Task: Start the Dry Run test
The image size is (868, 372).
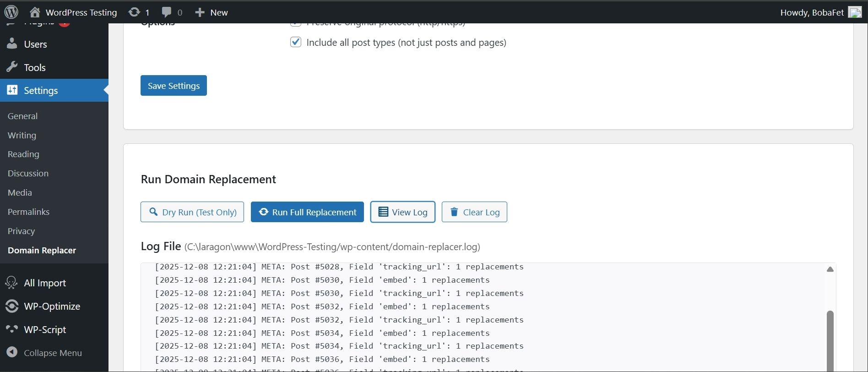Action: [x=192, y=212]
